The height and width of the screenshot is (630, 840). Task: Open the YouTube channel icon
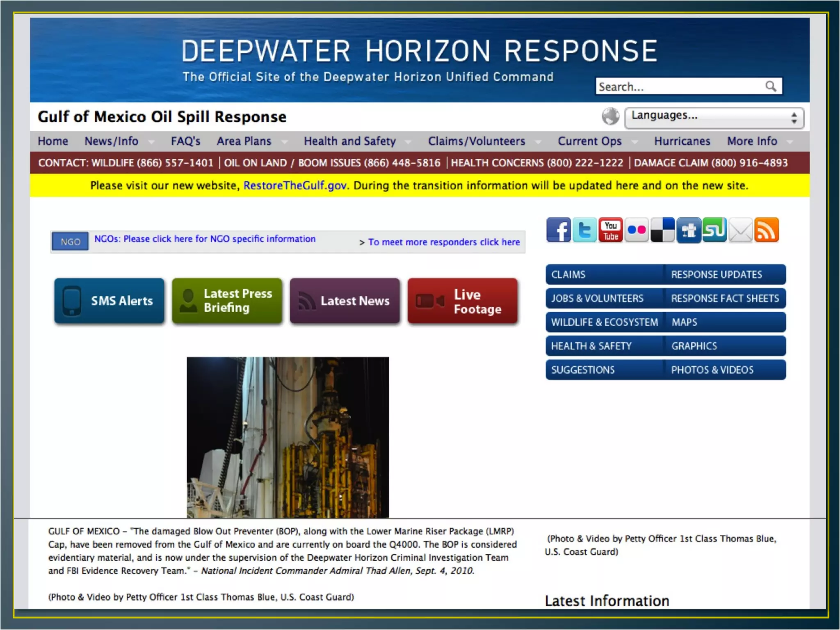pyautogui.click(x=610, y=230)
